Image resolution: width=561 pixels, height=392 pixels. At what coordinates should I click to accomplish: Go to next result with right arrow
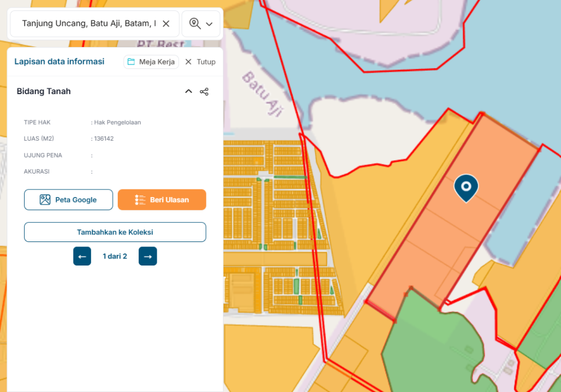(148, 256)
